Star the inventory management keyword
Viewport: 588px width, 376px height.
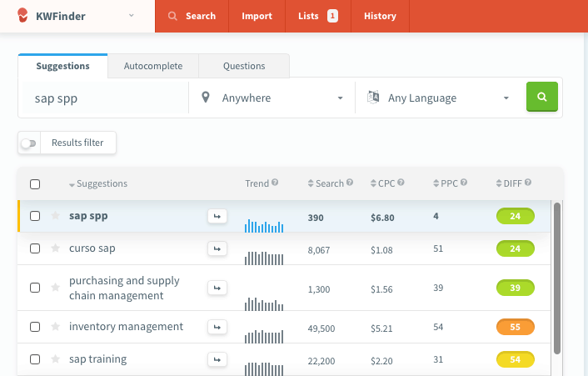coord(55,327)
